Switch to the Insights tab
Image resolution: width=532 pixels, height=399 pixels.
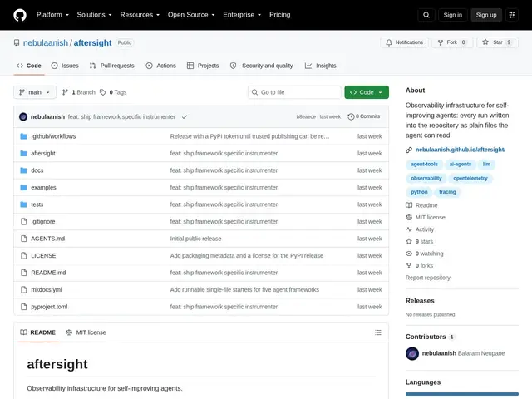point(320,66)
